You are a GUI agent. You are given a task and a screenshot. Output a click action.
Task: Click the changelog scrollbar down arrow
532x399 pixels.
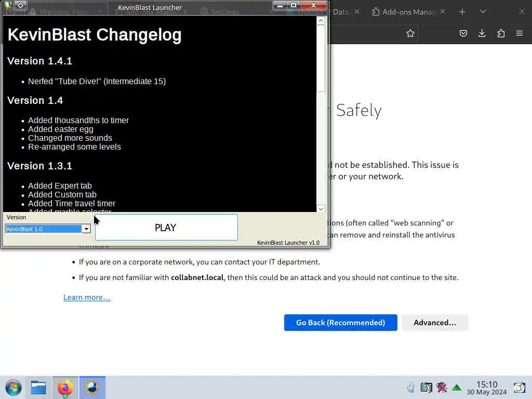click(321, 209)
